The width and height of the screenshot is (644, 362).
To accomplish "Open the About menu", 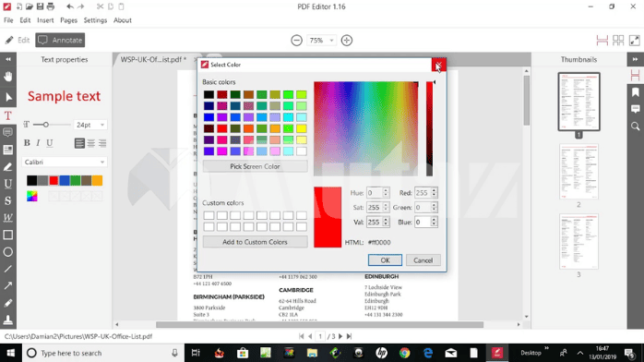I will pyautogui.click(x=123, y=20).
